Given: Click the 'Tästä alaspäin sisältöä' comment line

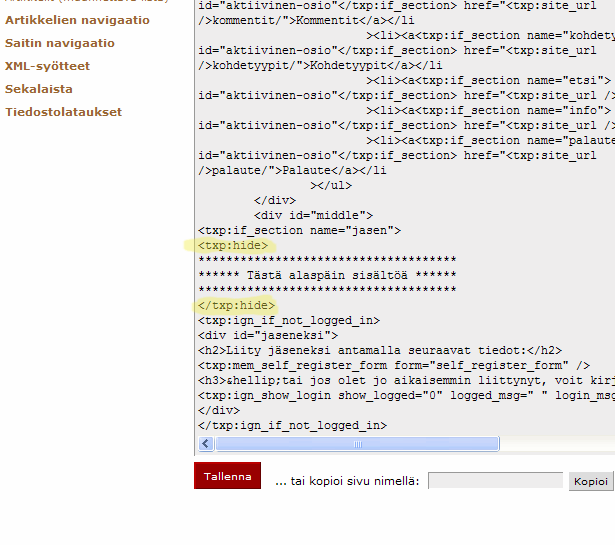Looking at the screenshot, I should point(327,275).
